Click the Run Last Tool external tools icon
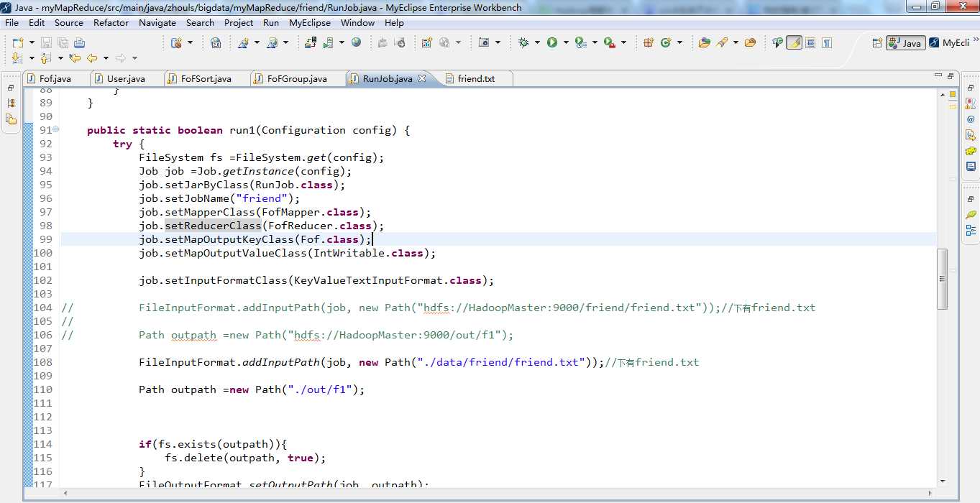This screenshot has height=503, width=980. [610, 43]
